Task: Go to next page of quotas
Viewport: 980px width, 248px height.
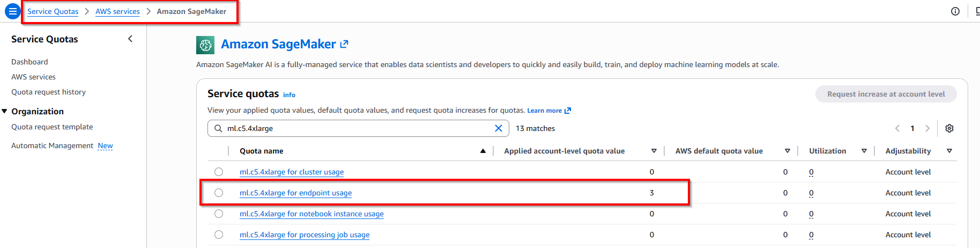Action: click(x=927, y=128)
